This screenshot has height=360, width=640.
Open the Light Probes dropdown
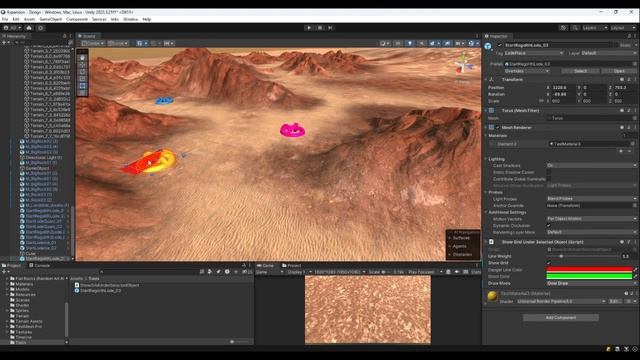point(592,199)
